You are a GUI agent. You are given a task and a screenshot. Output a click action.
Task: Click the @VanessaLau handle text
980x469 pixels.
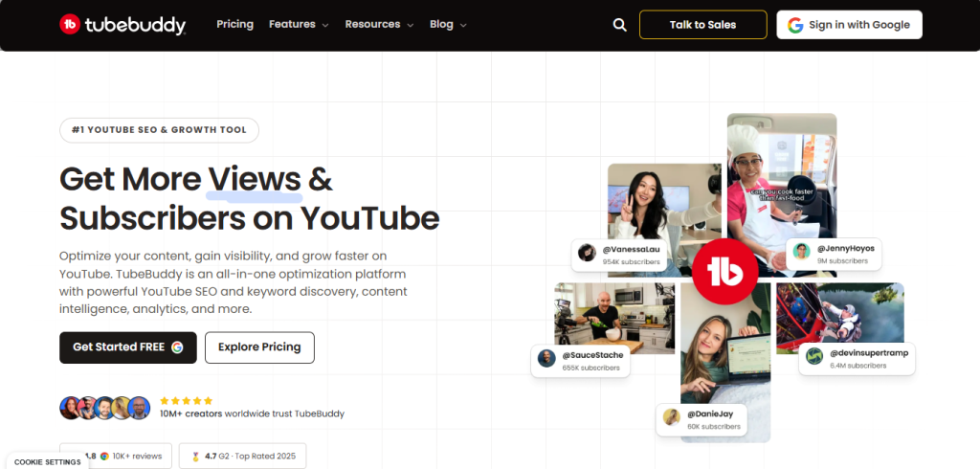[x=631, y=249]
